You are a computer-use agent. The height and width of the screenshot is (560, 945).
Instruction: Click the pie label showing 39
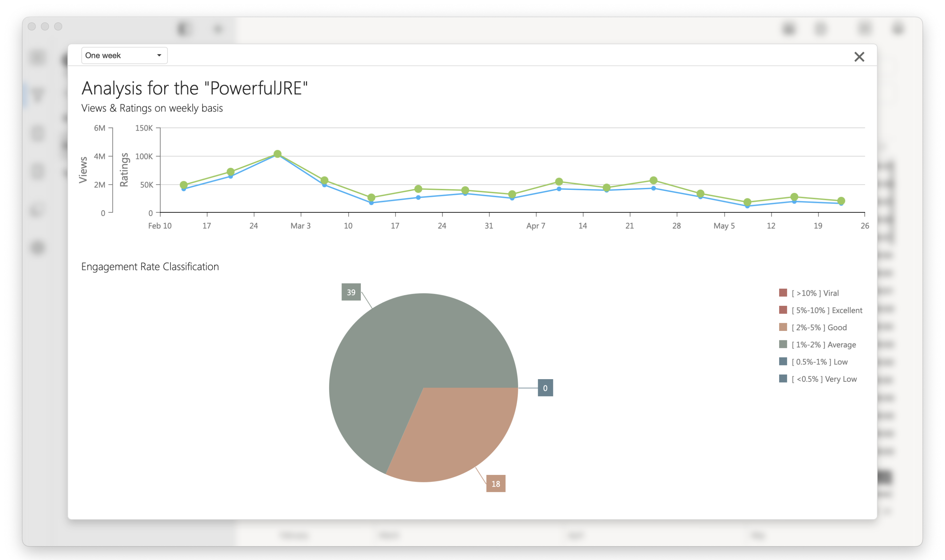point(351,292)
